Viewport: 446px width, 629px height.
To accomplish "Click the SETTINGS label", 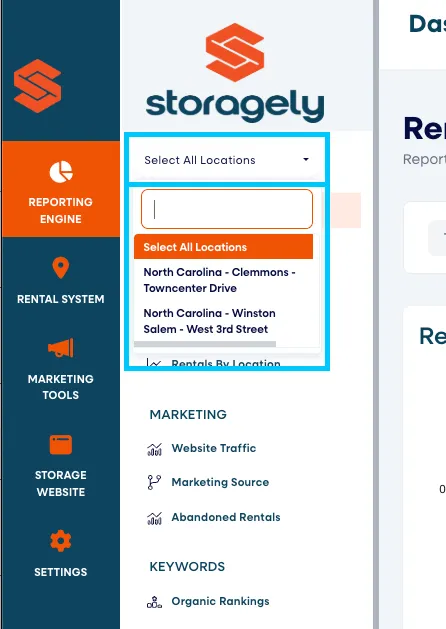I will click(61, 572).
